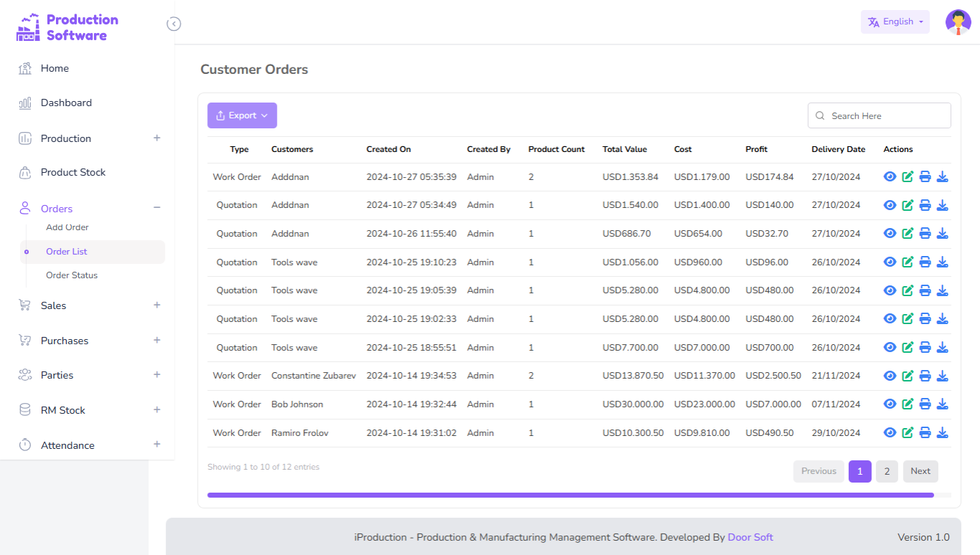The image size is (980, 555).
Task: Collapse the Orders menu section
Action: coord(156,208)
